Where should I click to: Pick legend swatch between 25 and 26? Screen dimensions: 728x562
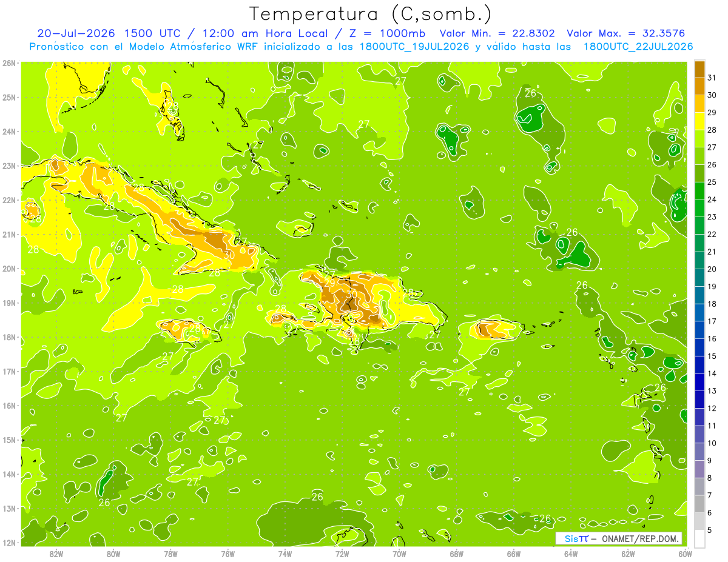pos(699,173)
